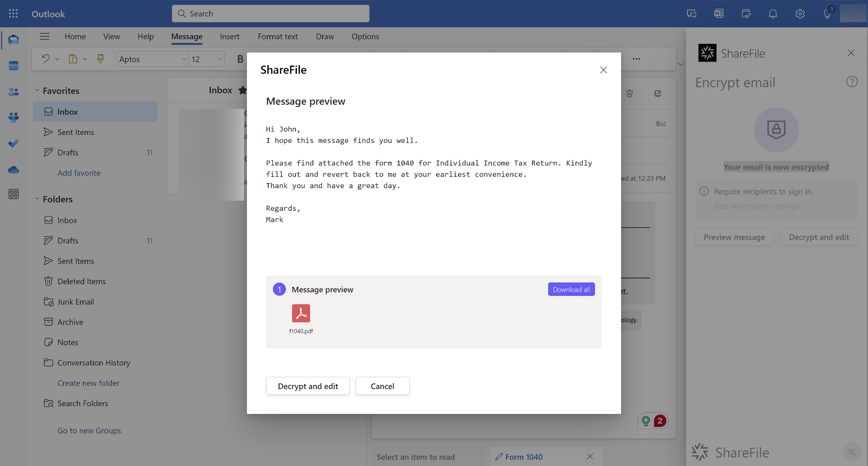Open Tips lightbulb icon
This screenshot has height=466, width=868.
[x=828, y=14]
